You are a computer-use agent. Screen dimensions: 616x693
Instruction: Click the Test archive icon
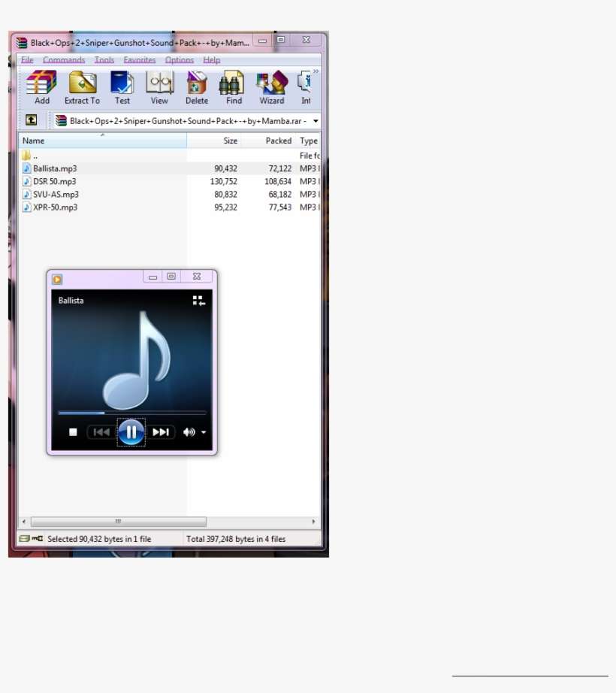[122, 86]
